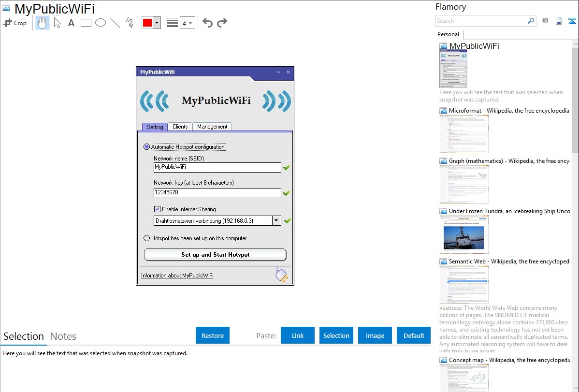This screenshot has width=579, height=392.
Task: Click the green checkmark beside SSID field
Action: (287, 168)
